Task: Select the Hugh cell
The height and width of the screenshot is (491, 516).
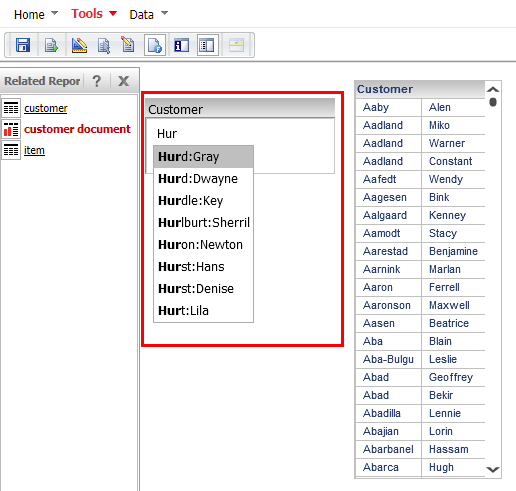Action: tap(453, 467)
